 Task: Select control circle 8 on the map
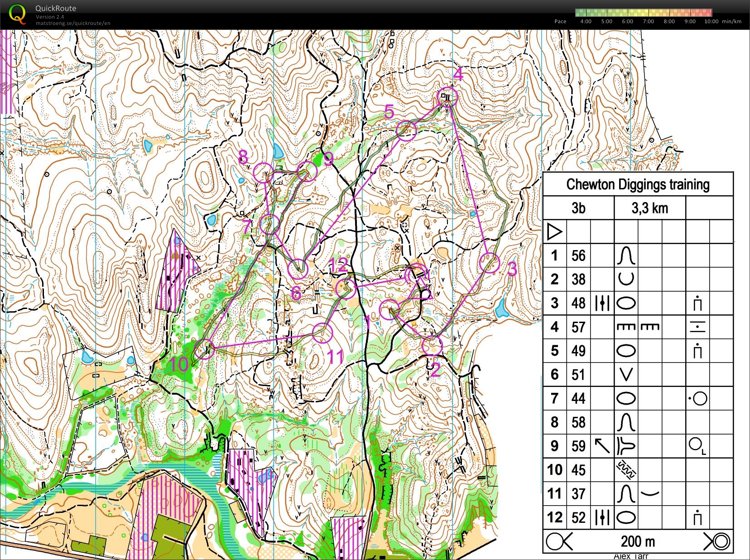click(263, 173)
